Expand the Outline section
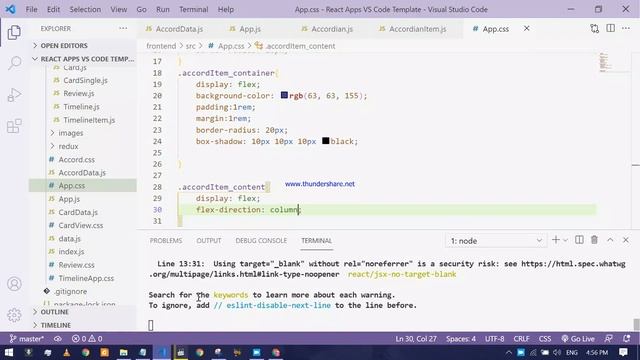 [54, 312]
